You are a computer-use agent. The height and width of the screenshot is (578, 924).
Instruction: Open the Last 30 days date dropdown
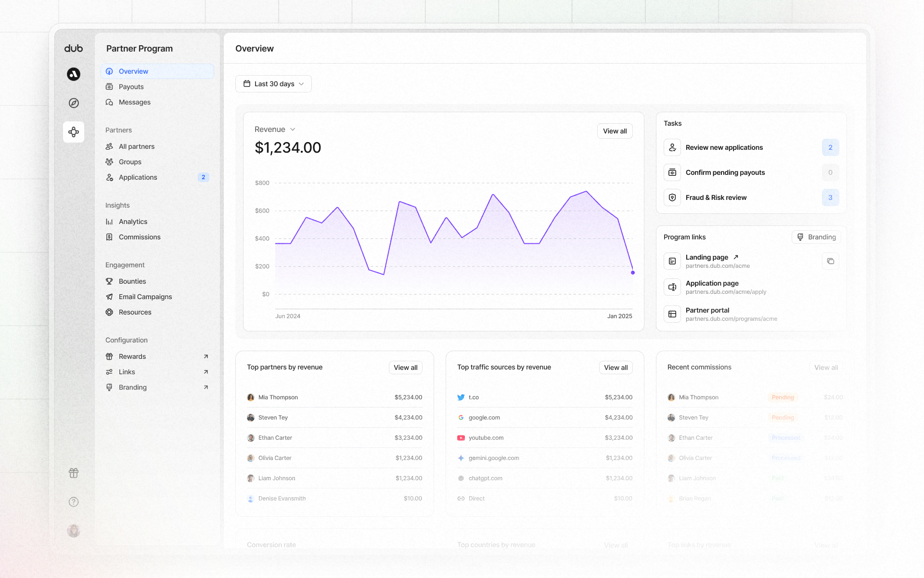(273, 84)
